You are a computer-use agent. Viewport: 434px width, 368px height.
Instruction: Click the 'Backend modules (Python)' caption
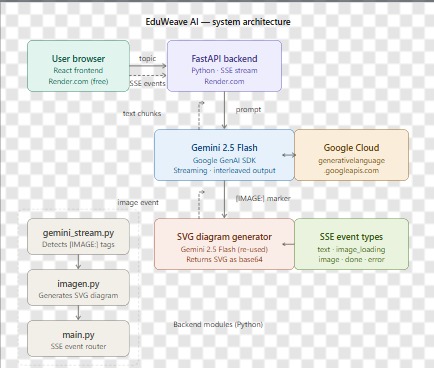pos(218,324)
